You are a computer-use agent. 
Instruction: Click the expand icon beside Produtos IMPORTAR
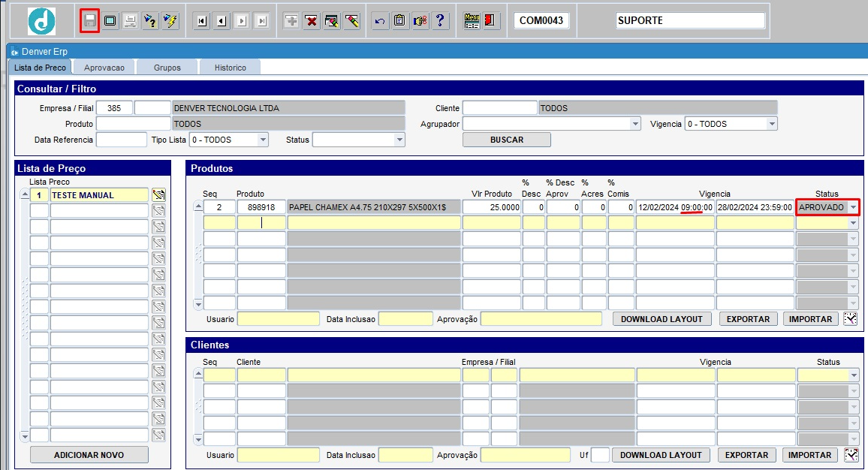850,319
